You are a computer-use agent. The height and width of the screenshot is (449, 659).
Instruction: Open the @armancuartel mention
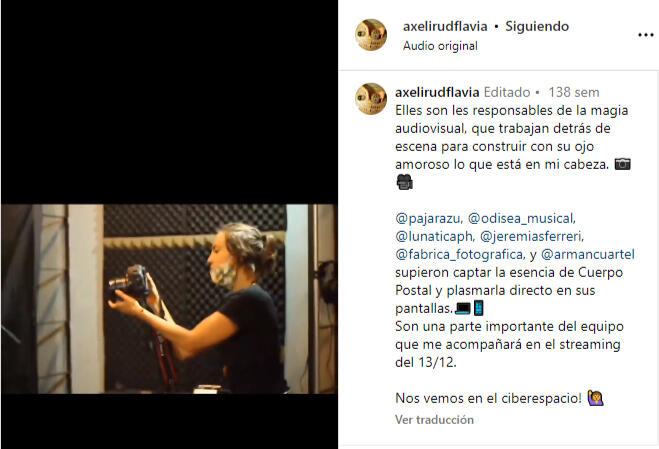click(x=588, y=255)
